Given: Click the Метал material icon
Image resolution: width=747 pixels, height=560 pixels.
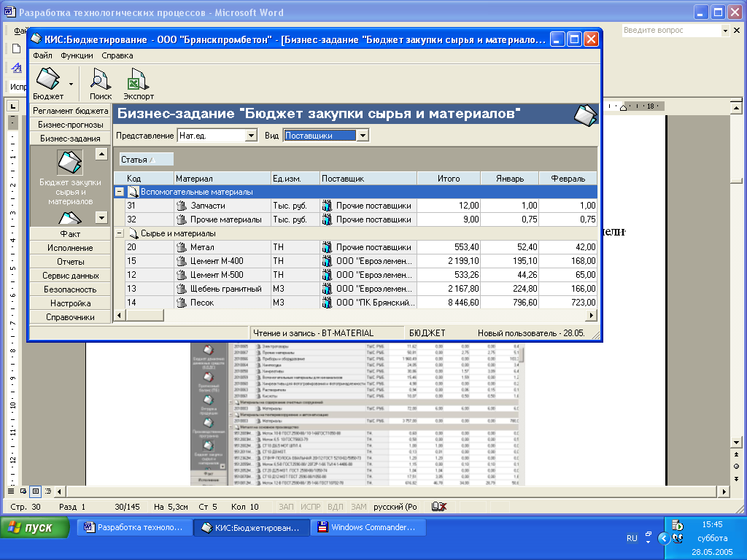Looking at the screenshot, I should coord(182,247).
